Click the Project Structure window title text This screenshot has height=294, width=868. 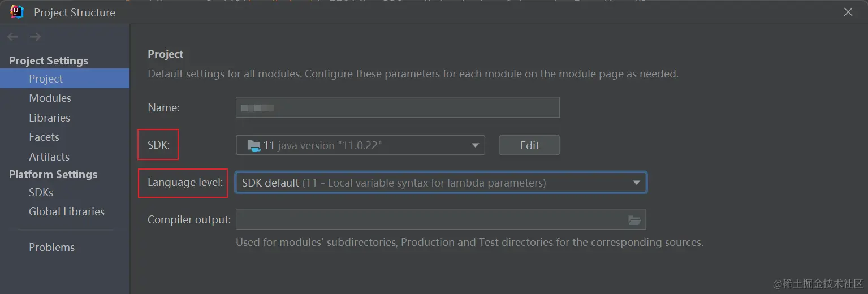75,12
